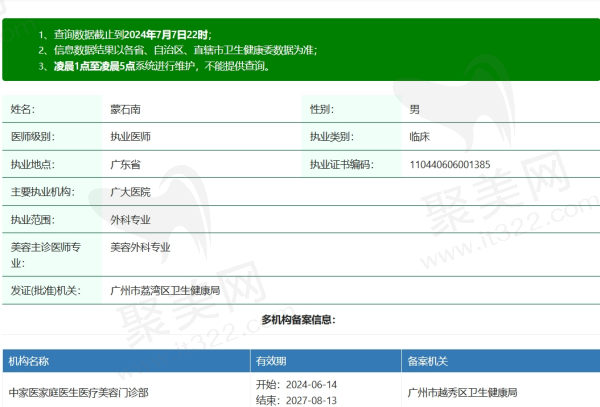
Task: Click the 主要执业机构 label
Action: [x=42, y=192]
